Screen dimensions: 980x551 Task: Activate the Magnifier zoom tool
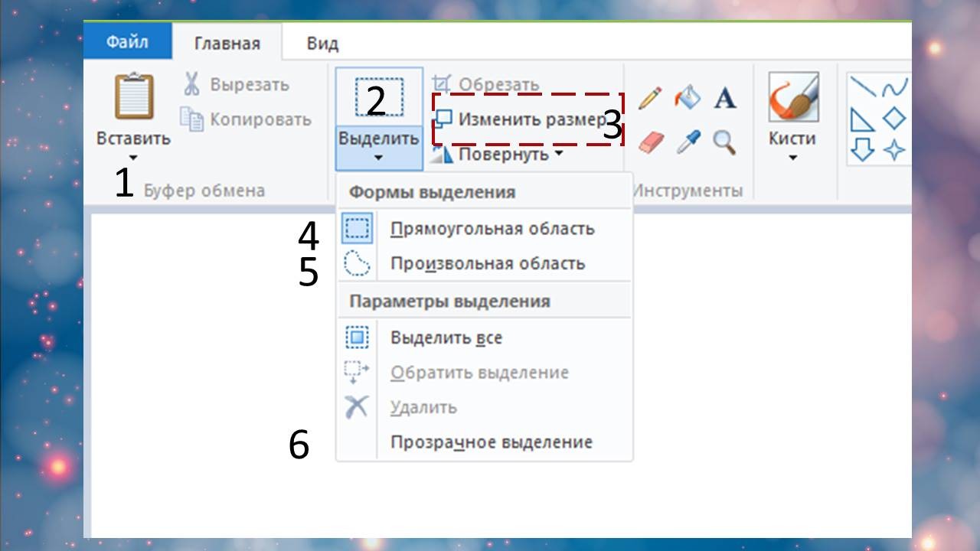point(724,142)
